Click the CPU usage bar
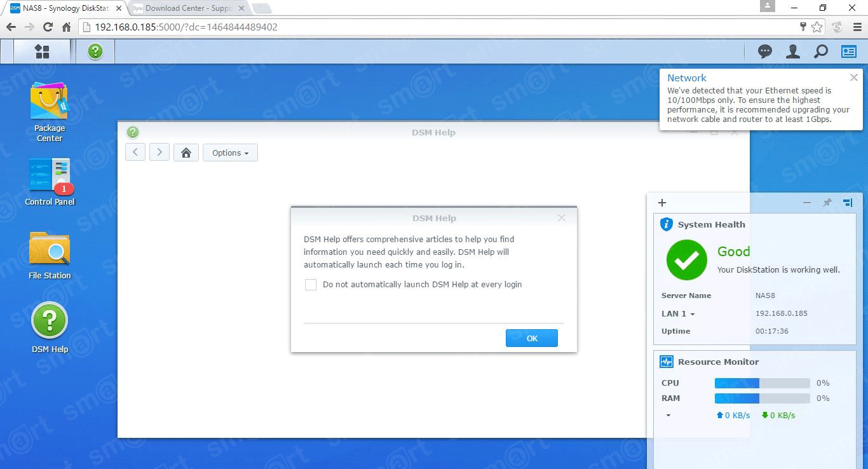The image size is (868, 469). click(762, 383)
